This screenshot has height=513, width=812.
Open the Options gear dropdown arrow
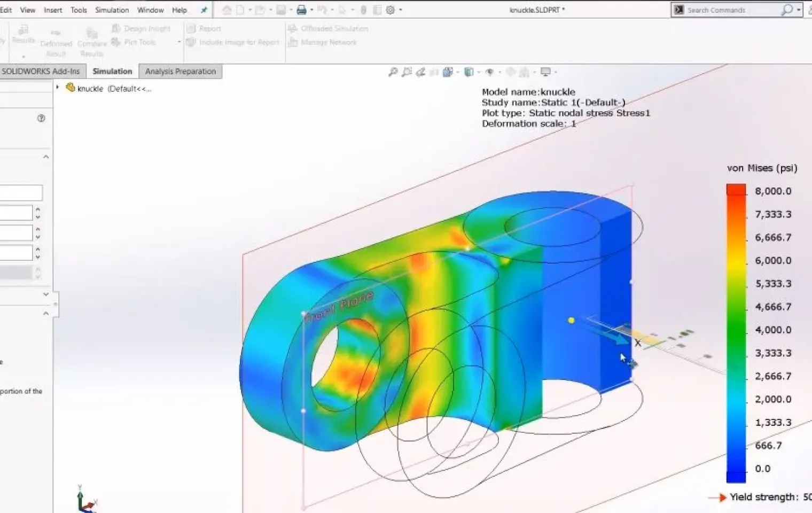[x=400, y=10]
